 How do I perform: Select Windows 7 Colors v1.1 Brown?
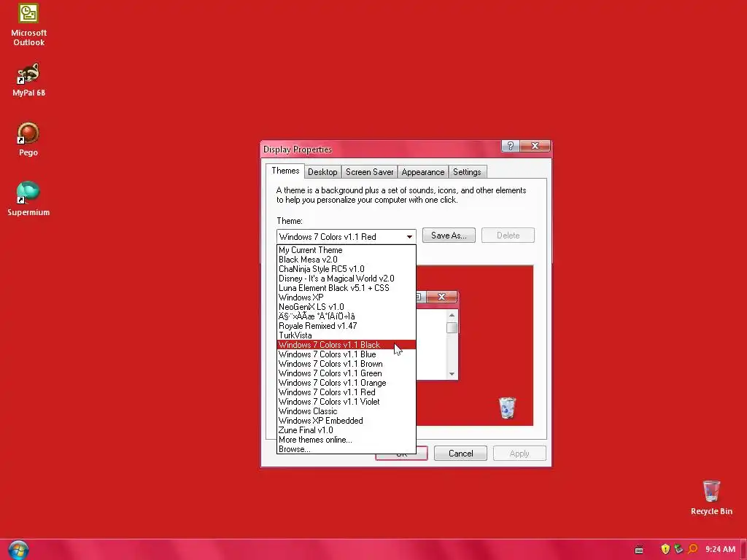pos(347,364)
